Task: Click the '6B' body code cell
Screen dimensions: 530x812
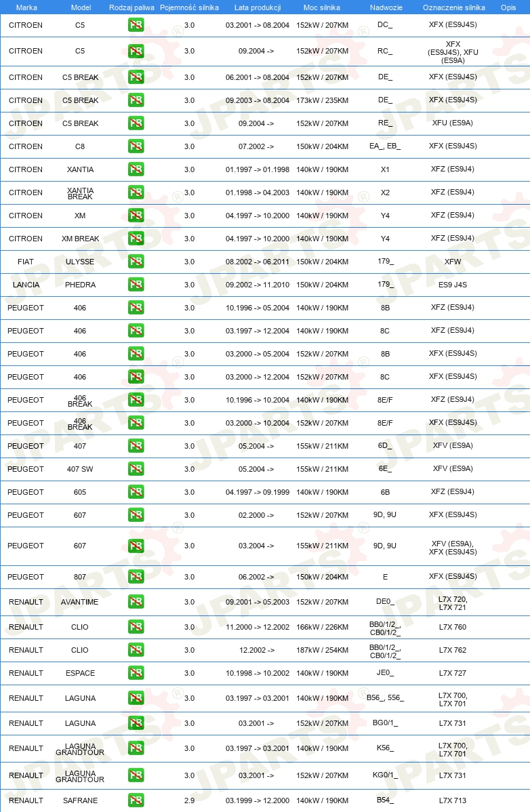Action: pyautogui.click(x=385, y=492)
